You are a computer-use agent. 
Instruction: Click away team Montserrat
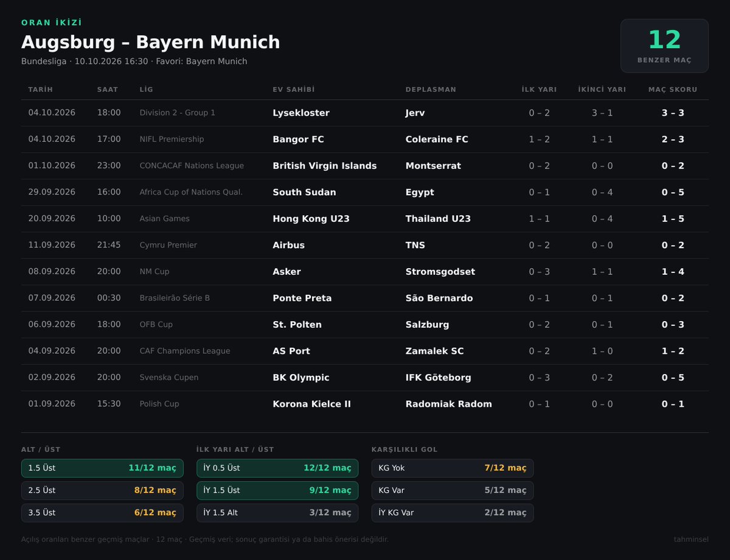(x=433, y=166)
